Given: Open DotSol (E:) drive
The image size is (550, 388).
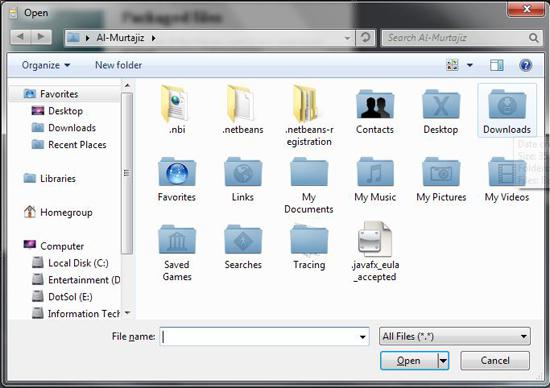Looking at the screenshot, I should point(70,296).
